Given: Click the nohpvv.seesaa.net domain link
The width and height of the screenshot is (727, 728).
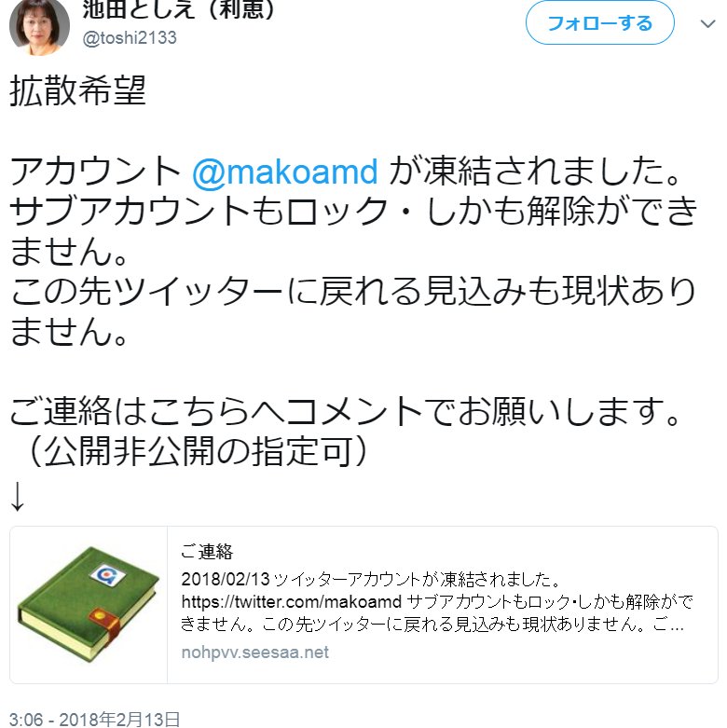Looking at the screenshot, I should tap(254, 652).
